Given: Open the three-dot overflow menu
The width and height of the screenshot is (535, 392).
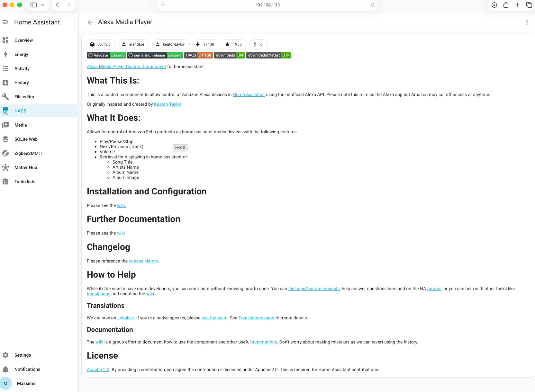Looking at the screenshot, I should 527,22.
